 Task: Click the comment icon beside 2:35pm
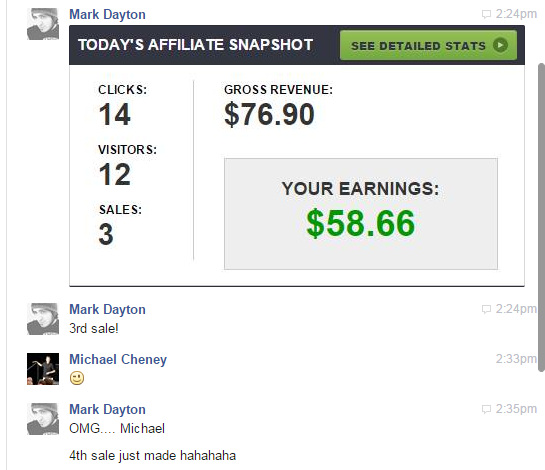[x=486, y=409]
